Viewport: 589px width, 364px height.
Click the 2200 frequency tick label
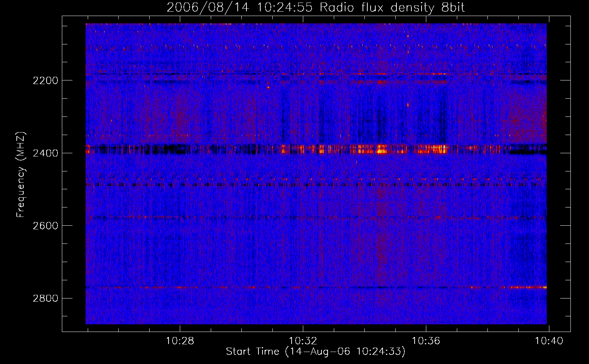point(46,80)
